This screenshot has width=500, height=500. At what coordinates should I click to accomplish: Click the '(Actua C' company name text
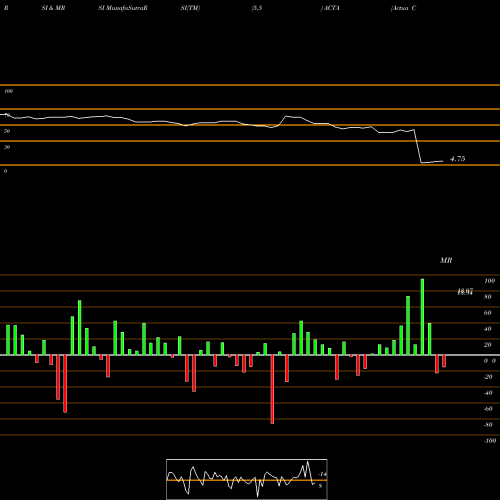[403, 8]
